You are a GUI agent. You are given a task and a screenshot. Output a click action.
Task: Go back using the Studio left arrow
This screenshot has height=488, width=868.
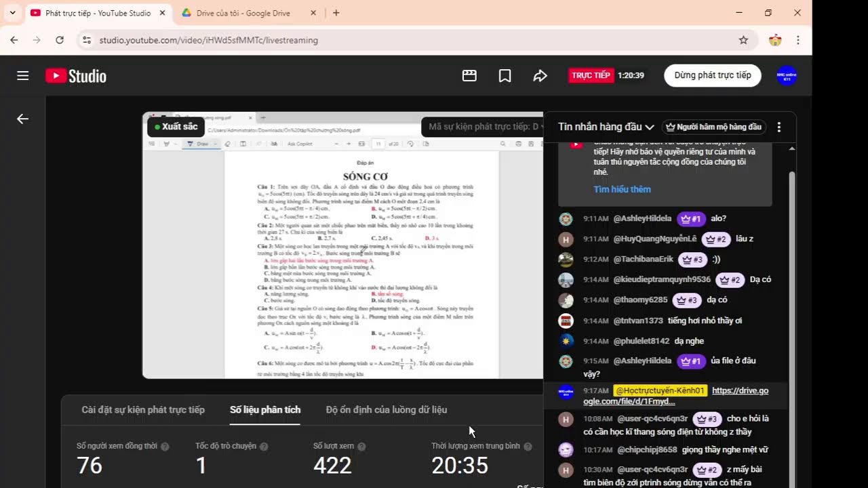(22, 119)
